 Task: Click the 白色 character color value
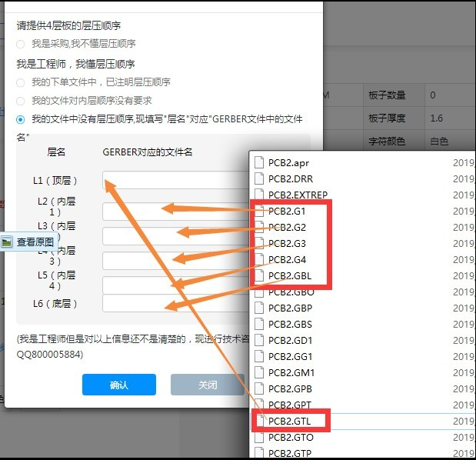tap(439, 142)
